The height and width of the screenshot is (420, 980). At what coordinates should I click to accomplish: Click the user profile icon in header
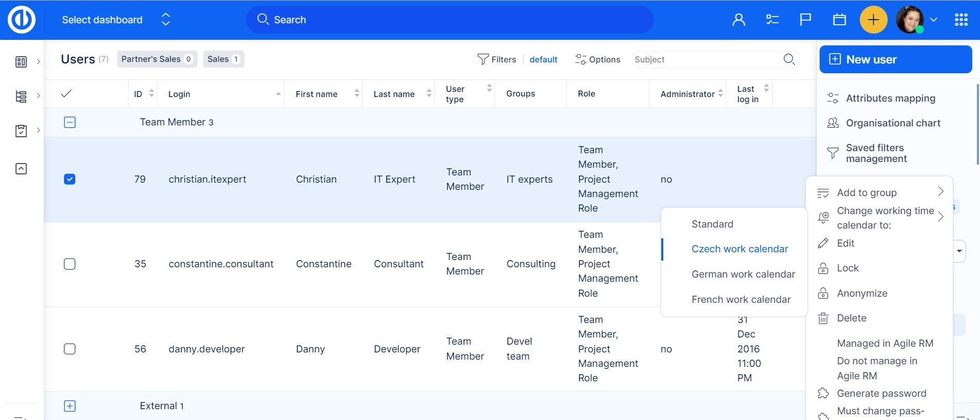pos(739,20)
